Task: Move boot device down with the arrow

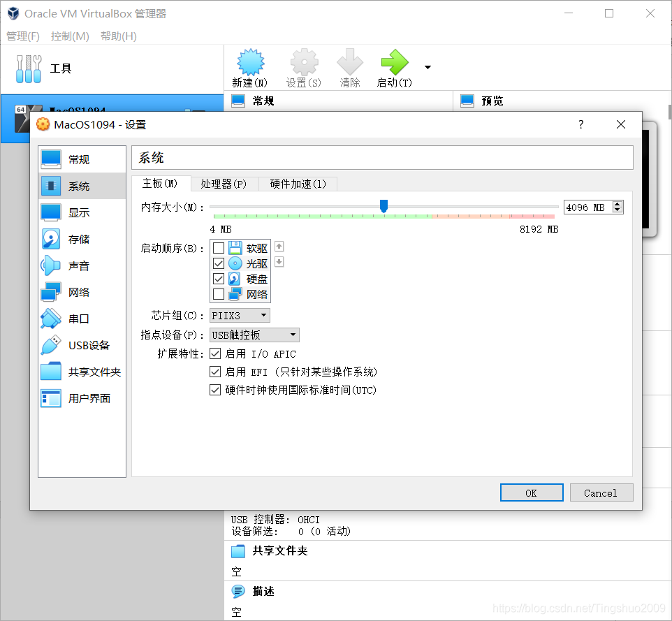Action: click(279, 262)
